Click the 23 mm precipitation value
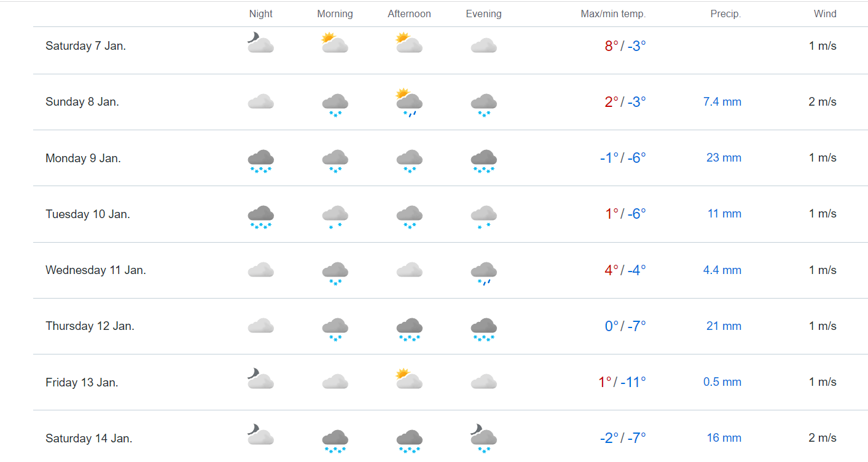The height and width of the screenshot is (462, 868). point(724,158)
